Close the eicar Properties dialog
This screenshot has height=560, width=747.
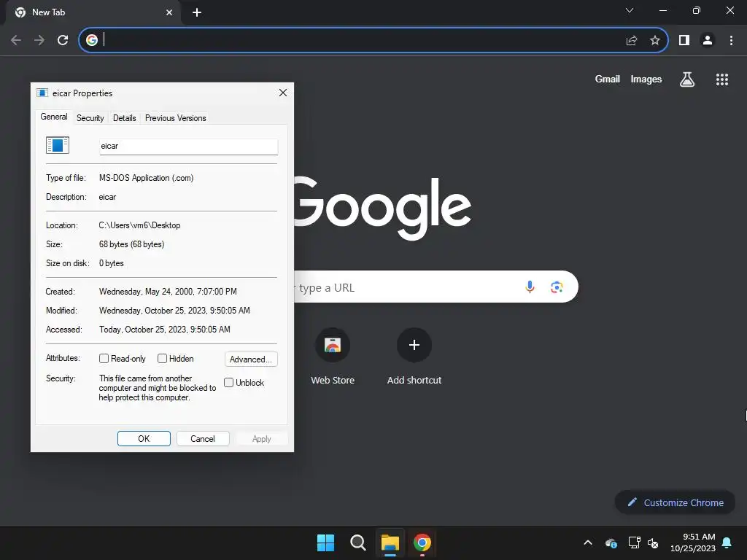pos(282,93)
